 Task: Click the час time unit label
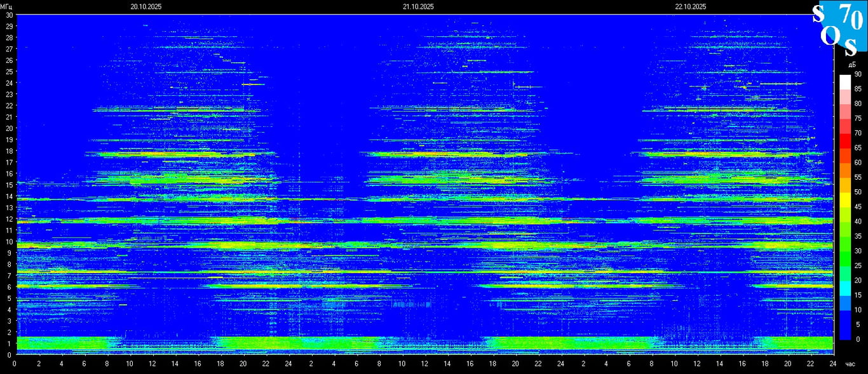tap(850, 364)
